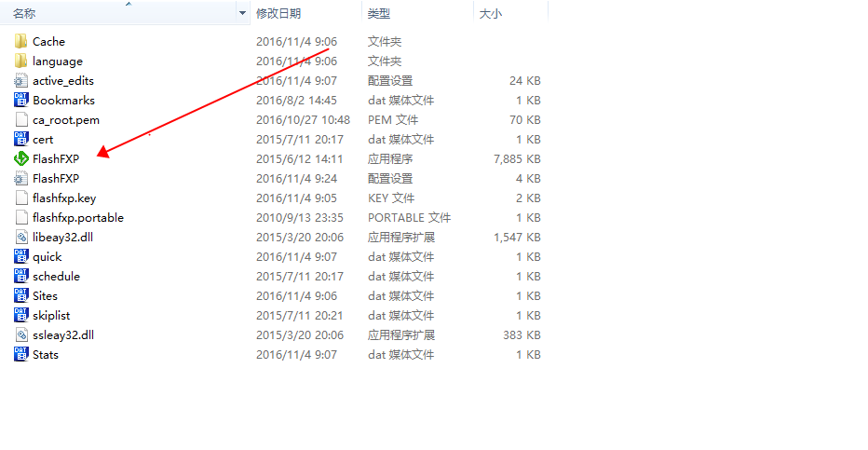Click the flashfxp.portable file icon
868x450 pixels.
tap(21, 217)
